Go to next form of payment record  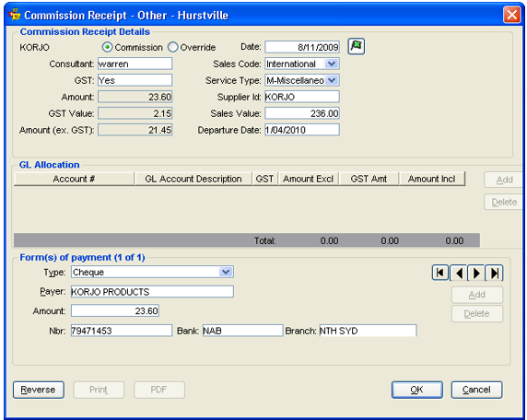pos(476,273)
